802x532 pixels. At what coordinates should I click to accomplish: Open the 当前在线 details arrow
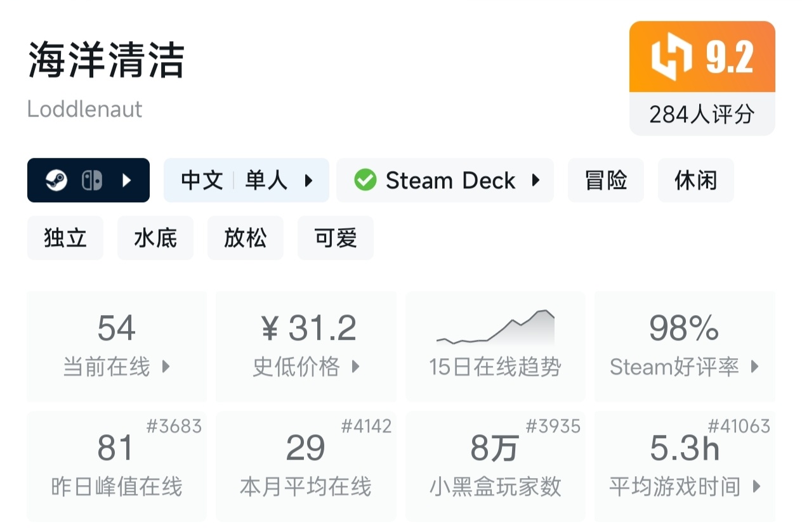tap(166, 367)
